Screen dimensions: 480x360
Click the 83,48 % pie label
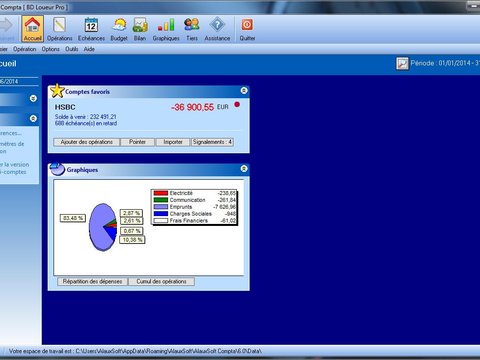[73, 218]
